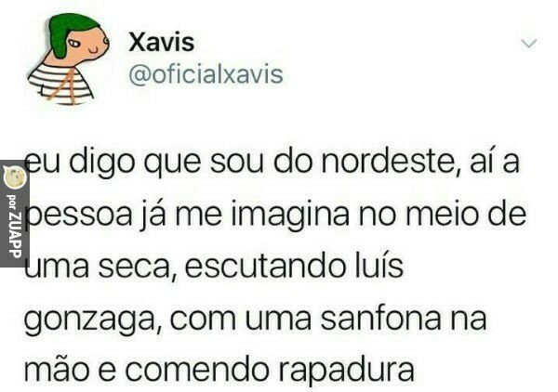Image resolution: width=558 pixels, height=392 pixels.
Task: Expand the tweet options chevron
Action: pyautogui.click(x=528, y=44)
